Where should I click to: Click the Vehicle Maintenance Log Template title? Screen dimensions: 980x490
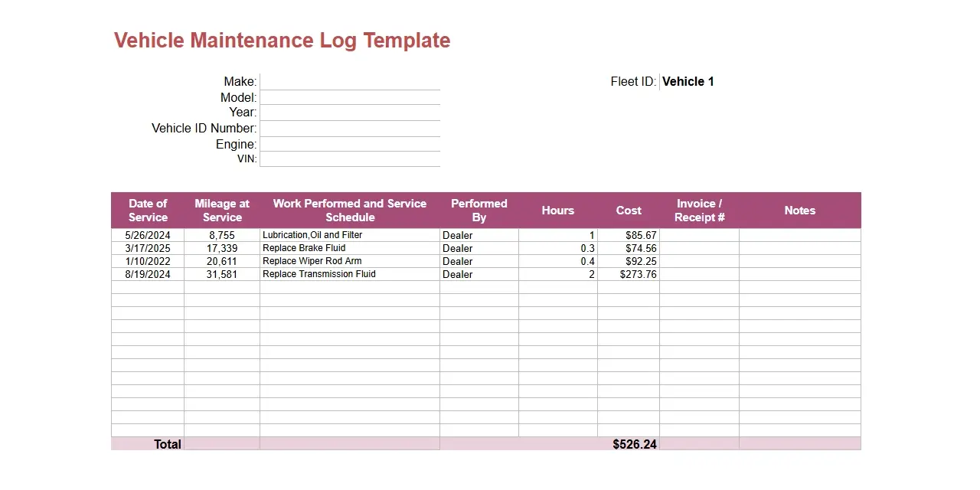[282, 41]
